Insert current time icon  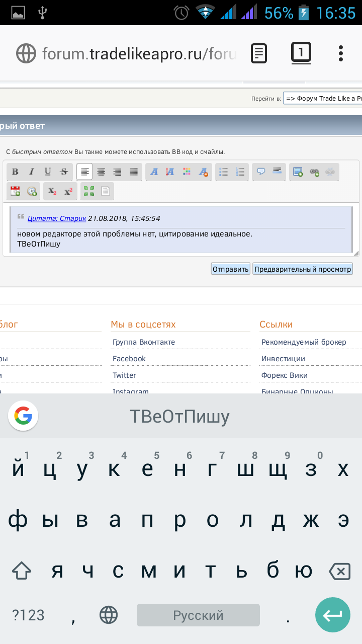32,191
